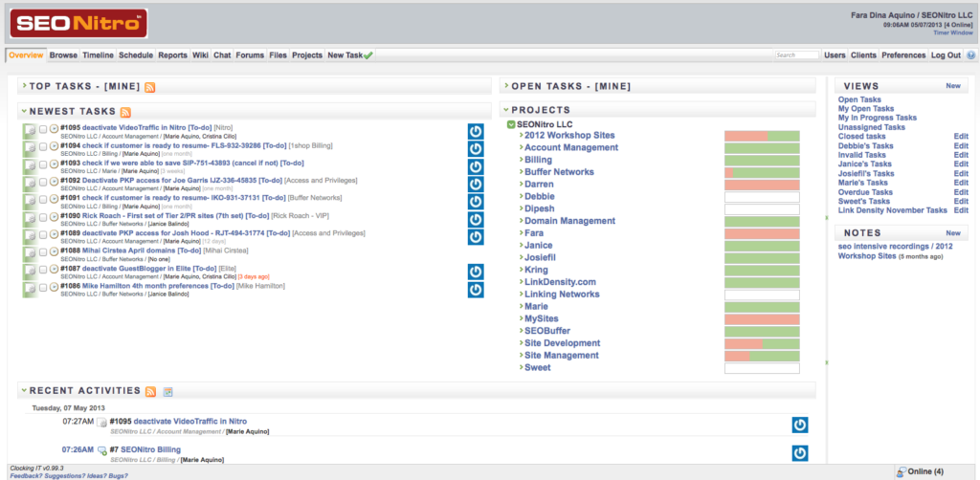The width and height of the screenshot is (980, 480).
Task: Click the blue power icon for task #1091
Action: (476, 202)
